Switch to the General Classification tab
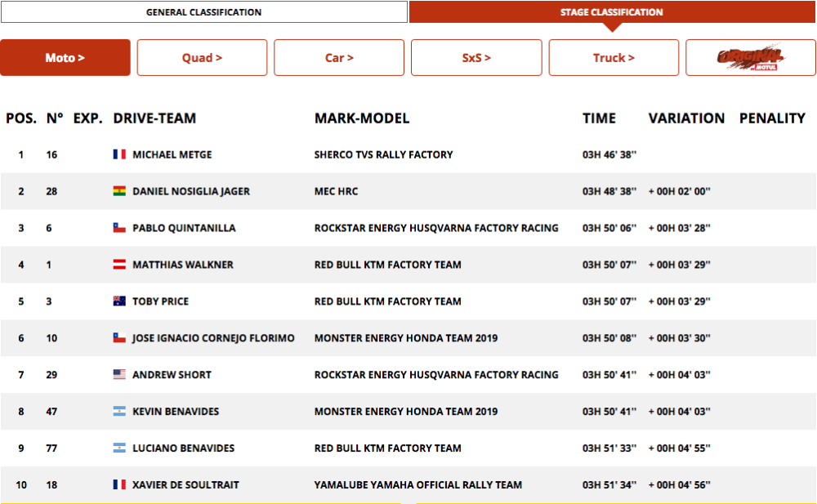The image size is (817, 504). 203,12
